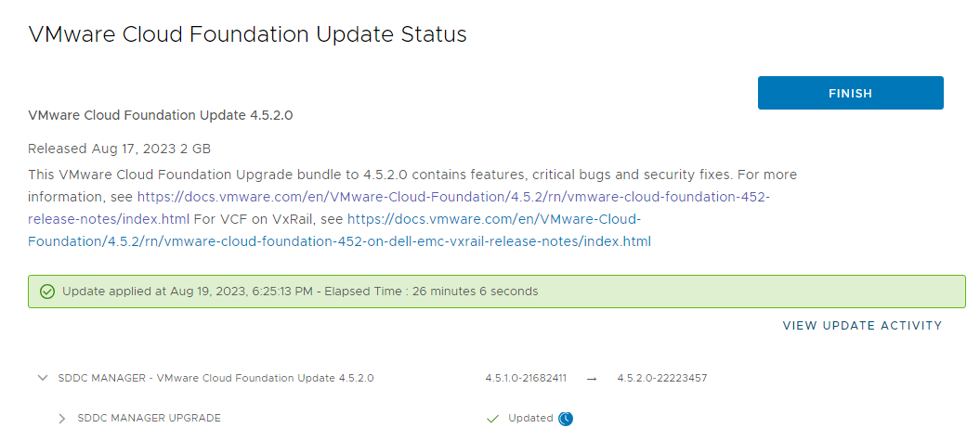Click the update applied elapsed time message
The height and width of the screenshot is (441, 980).
[300, 292]
